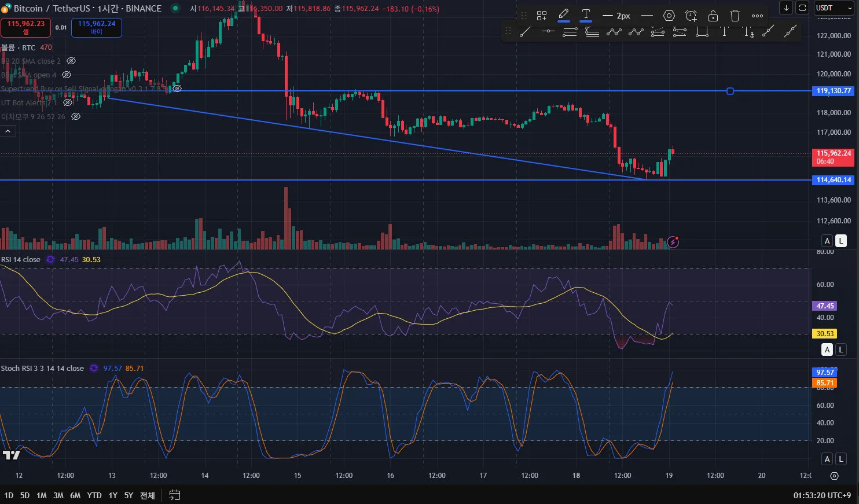
Task: Open the go-to-date calendar icon
Action: tap(174, 495)
